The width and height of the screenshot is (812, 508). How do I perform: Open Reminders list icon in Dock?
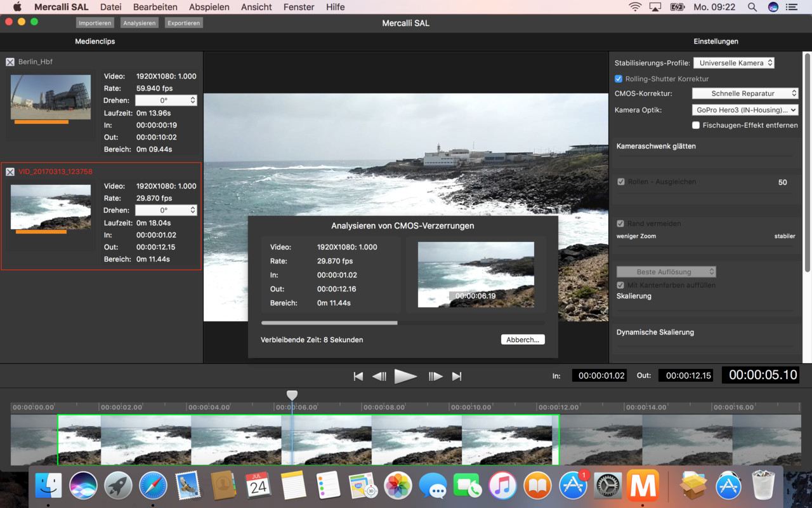328,486
